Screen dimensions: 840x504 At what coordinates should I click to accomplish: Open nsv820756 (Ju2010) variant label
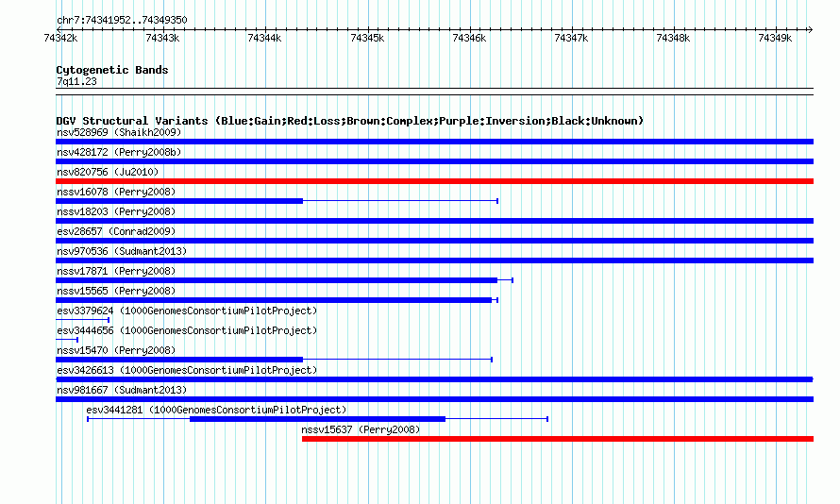pos(108,172)
